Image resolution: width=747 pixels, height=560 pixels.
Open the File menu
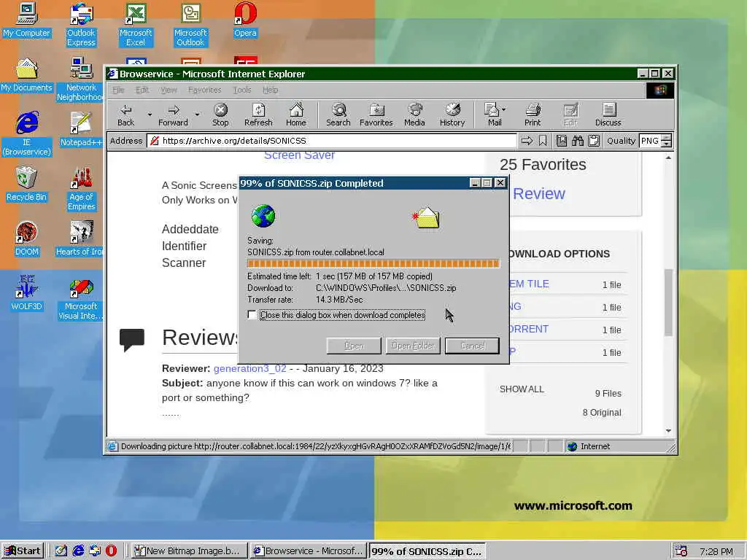pos(118,90)
